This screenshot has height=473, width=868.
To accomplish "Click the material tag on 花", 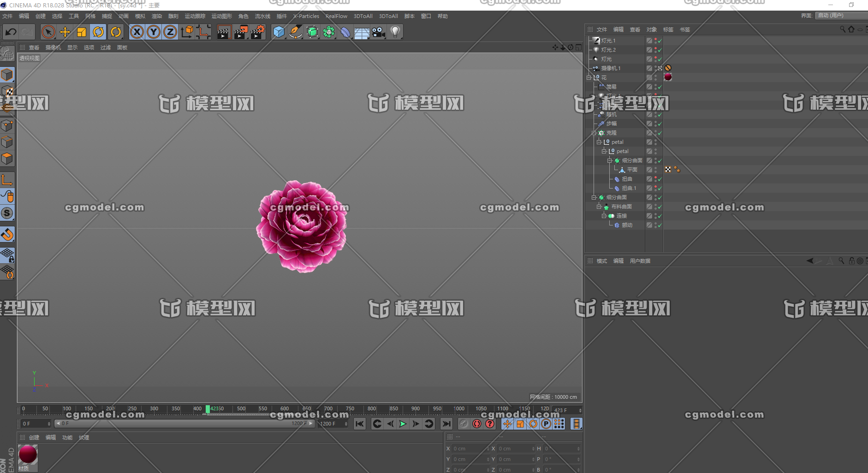I will click(668, 77).
